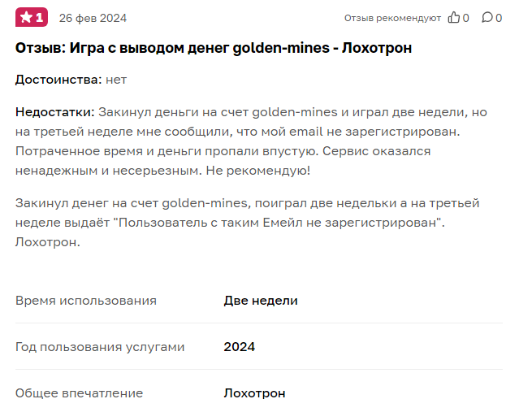Click the 'Две недели' usage value

click(x=261, y=301)
